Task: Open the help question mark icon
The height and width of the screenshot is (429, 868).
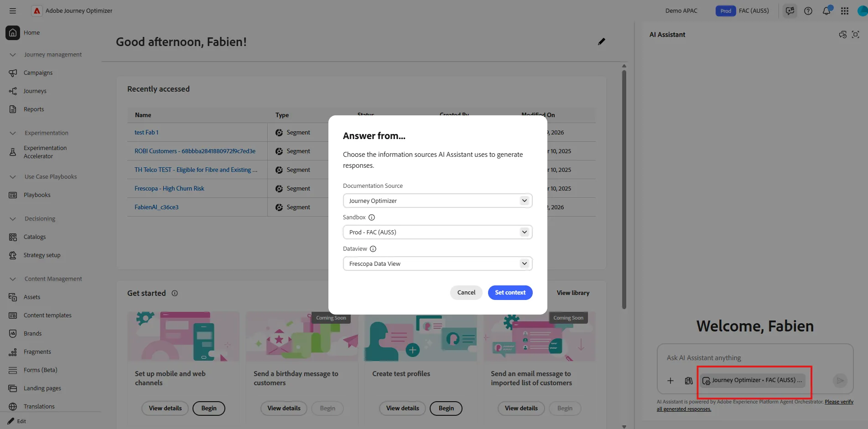Action: pyautogui.click(x=808, y=11)
